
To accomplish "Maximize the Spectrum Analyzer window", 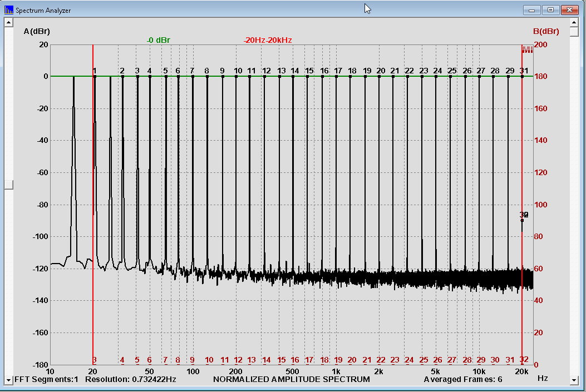I will [x=550, y=9].
